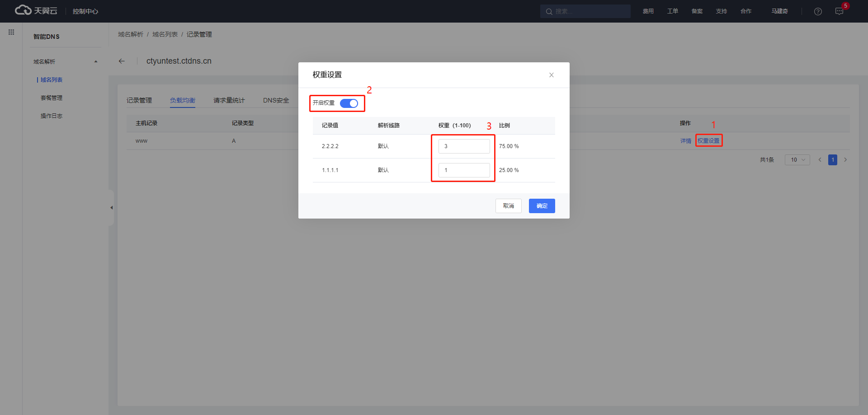Open the 支持 top menu
Screen dimensions: 868x415
pos(722,11)
